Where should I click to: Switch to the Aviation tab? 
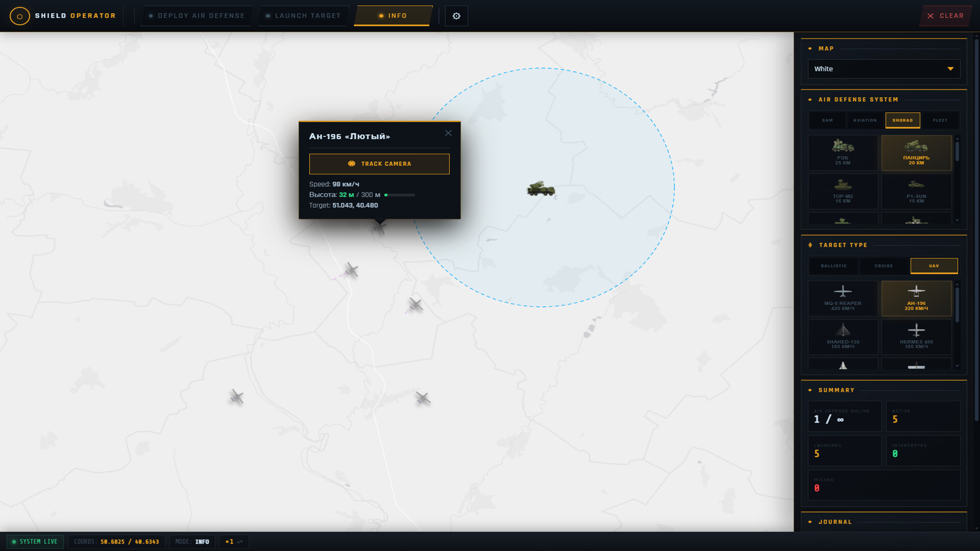865,120
